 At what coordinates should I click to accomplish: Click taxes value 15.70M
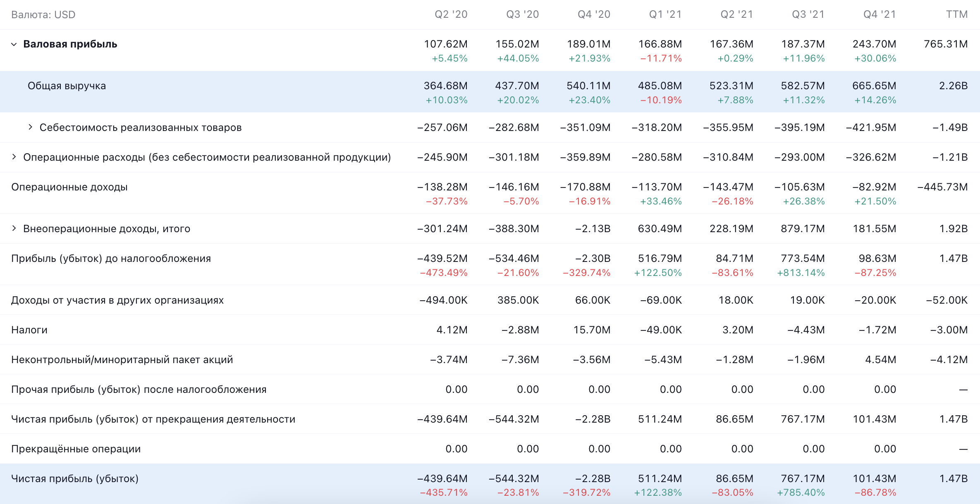point(592,330)
